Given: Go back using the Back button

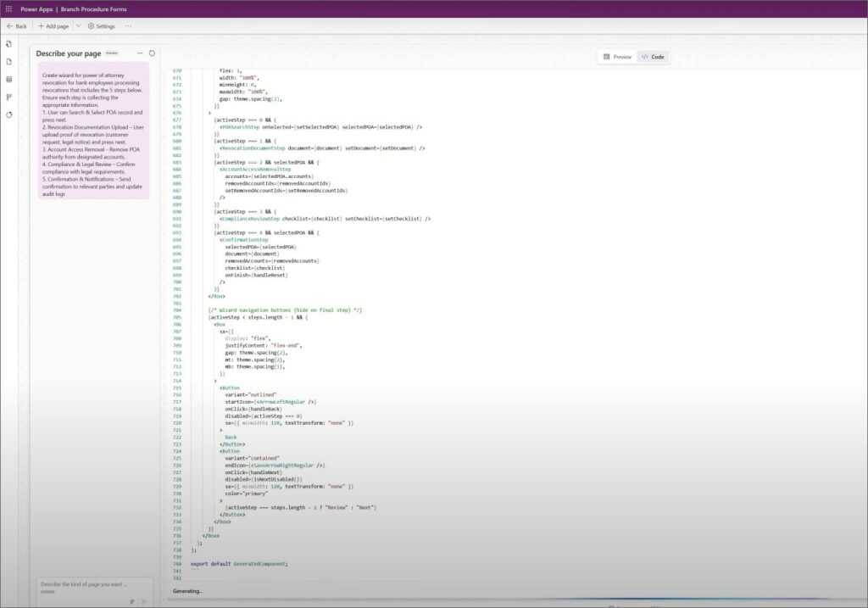Looking at the screenshot, I should [x=17, y=26].
